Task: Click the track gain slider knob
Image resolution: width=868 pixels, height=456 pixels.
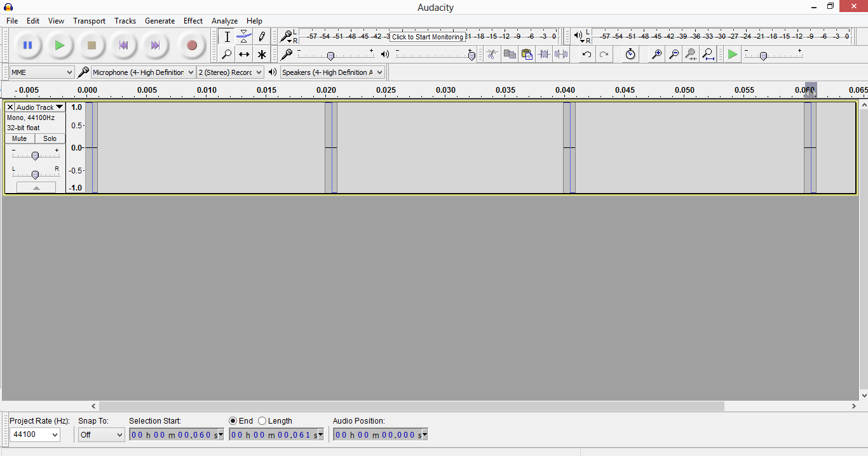Action: [36, 156]
